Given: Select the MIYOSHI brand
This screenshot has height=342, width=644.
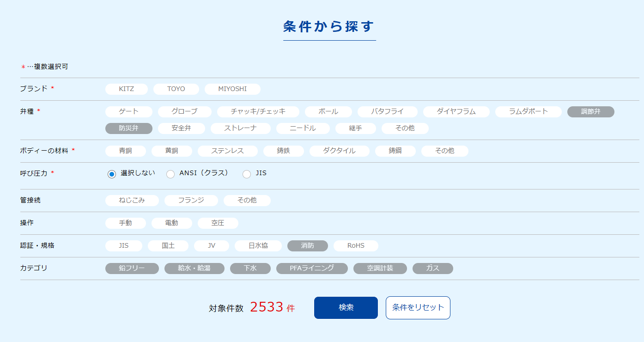Looking at the screenshot, I should [x=232, y=89].
